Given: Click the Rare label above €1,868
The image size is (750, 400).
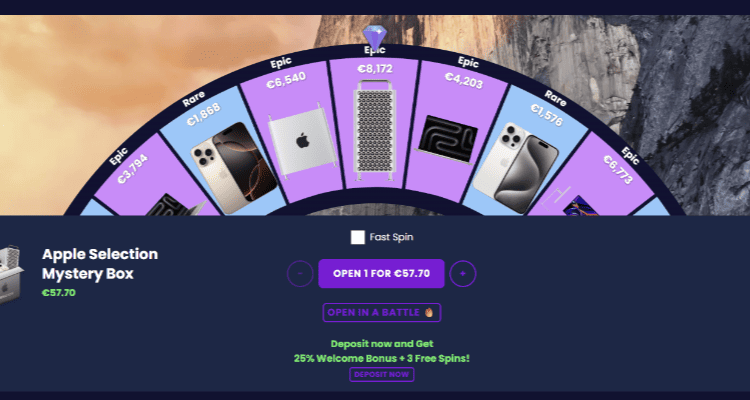Looking at the screenshot, I should (x=193, y=98).
